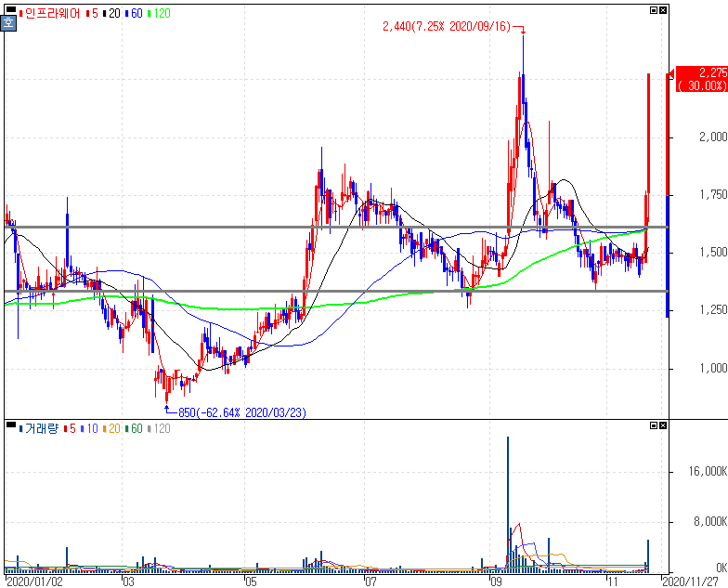This screenshot has height=588, width=728.
Task: Select the green volume 60-day average legend
Action: tap(134, 428)
